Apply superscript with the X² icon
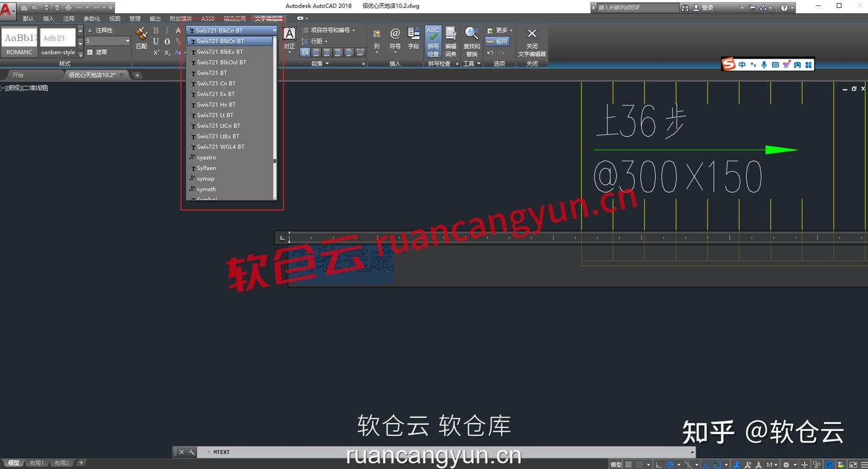 [156, 52]
